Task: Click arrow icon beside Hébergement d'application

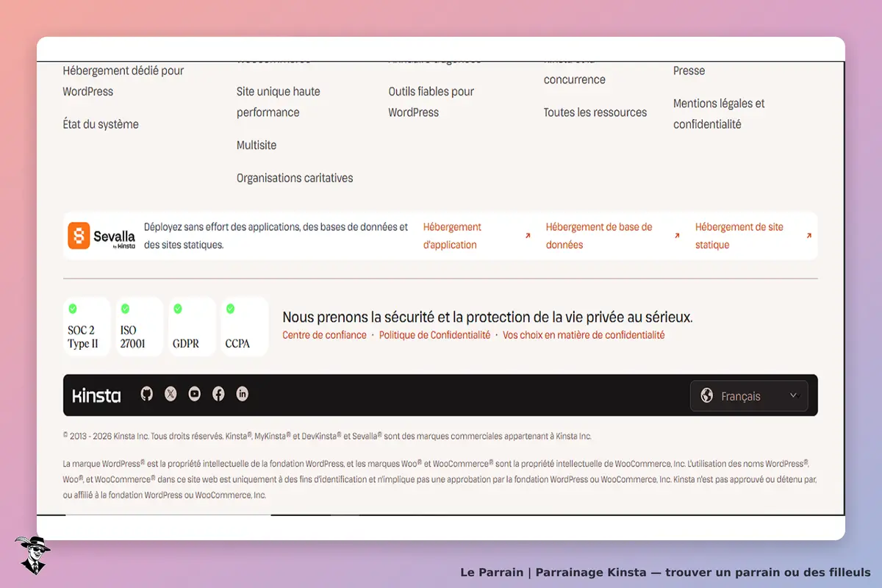Action: [527, 236]
